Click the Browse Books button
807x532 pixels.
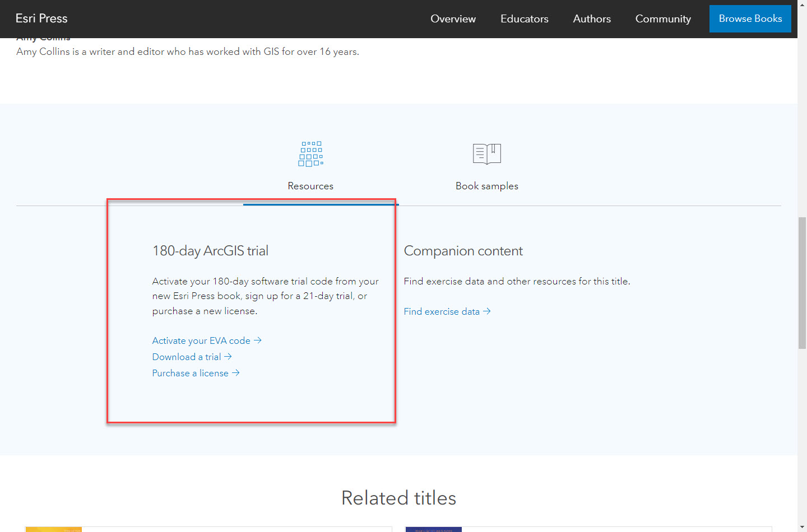[x=750, y=18]
